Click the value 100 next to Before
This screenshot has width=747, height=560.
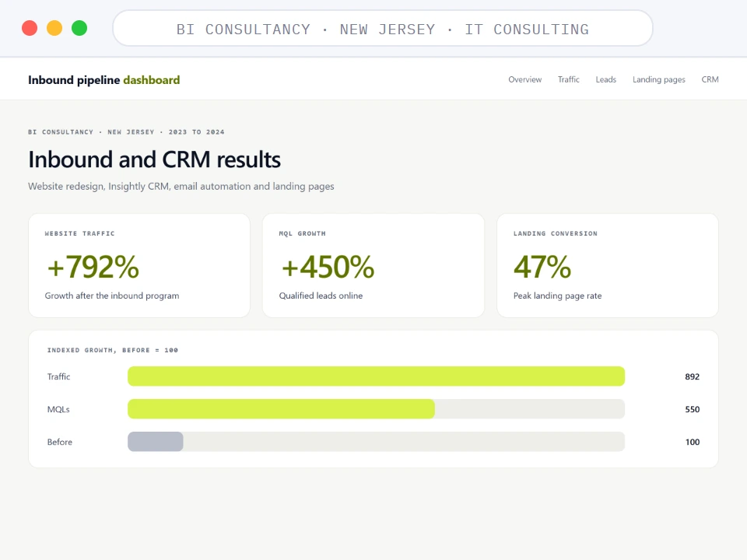pyautogui.click(x=692, y=442)
